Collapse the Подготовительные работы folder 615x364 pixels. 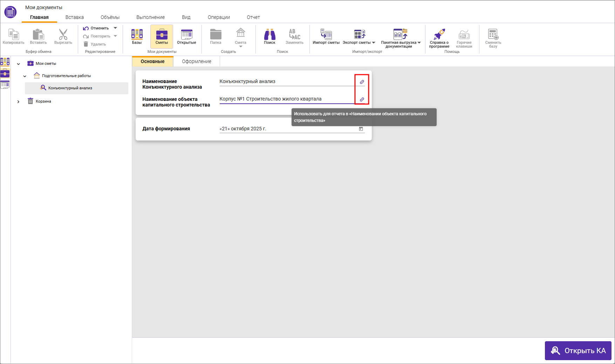(x=25, y=76)
